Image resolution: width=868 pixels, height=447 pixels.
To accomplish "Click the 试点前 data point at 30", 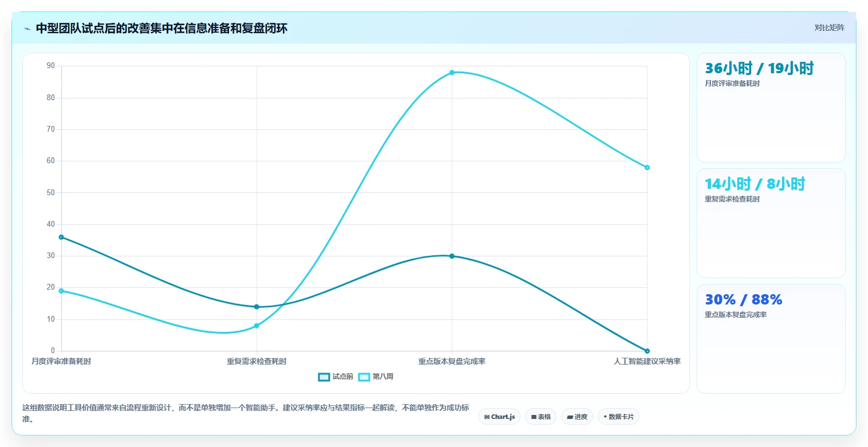I will (452, 256).
